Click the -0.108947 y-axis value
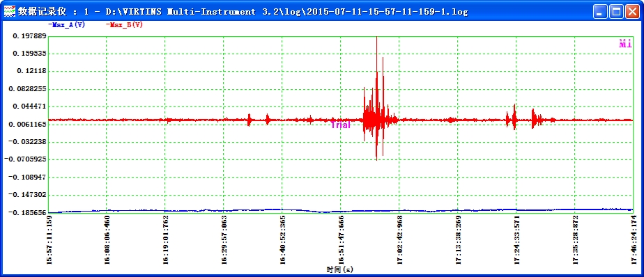Viewport: 644px width, 277px height. [x=27, y=177]
